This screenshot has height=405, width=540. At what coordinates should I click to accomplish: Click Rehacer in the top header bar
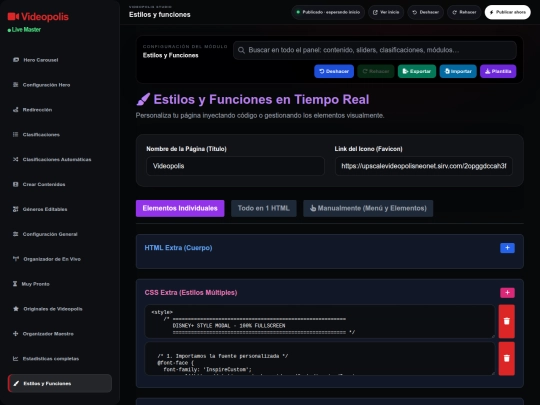(464, 12)
